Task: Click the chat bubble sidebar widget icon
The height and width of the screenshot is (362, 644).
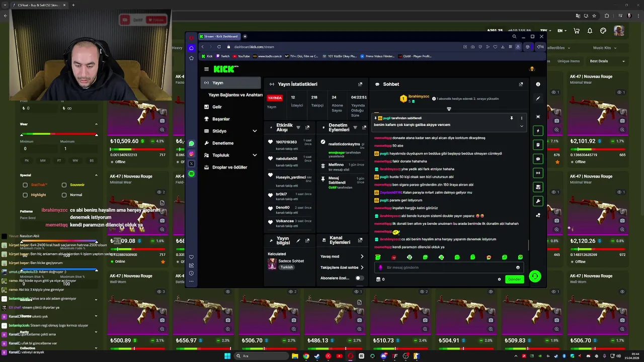Action: click(538, 159)
